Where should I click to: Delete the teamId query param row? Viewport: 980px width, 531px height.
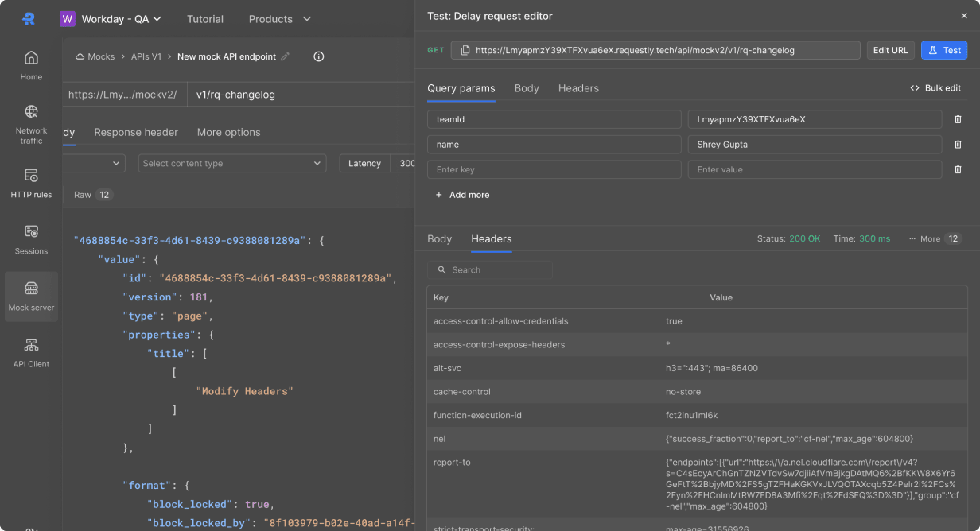(x=958, y=119)
